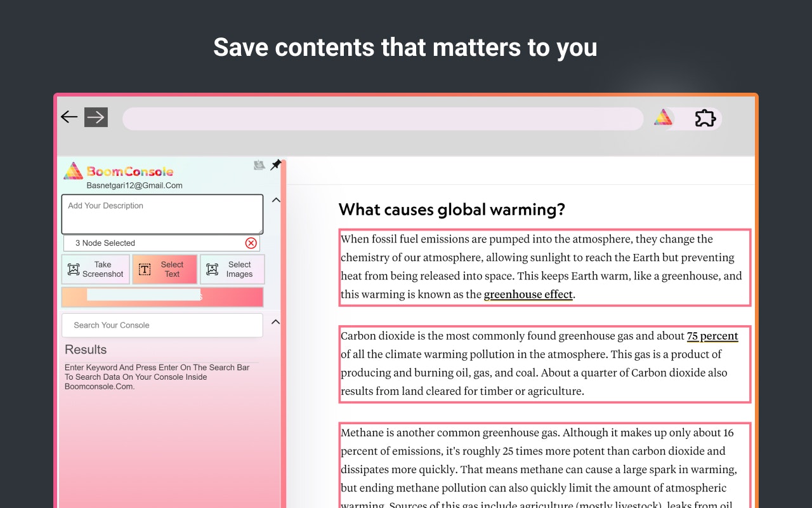Screen dimensions: 812x508
Task: Go forward with the forward arrow button
Action: (x=96, y=117)
